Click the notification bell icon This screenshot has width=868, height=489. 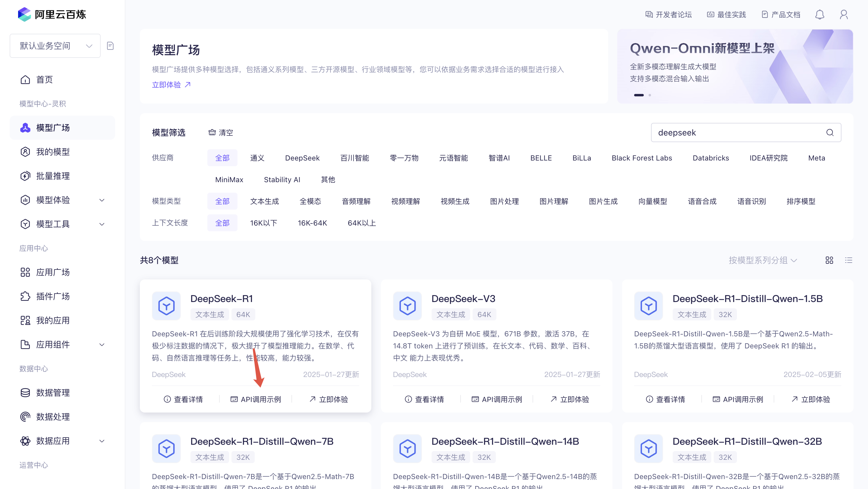pyautogui.click(x=819, y=14)
